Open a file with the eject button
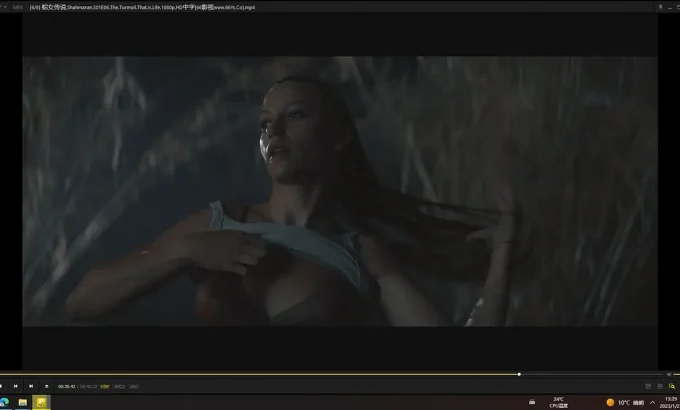This screenshot has width=680, height=410. pyautogui.click(x=46, y=386)
